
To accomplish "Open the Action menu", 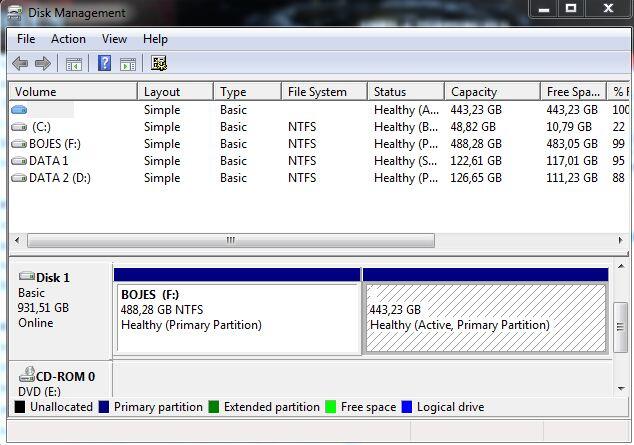I will 68,39.
